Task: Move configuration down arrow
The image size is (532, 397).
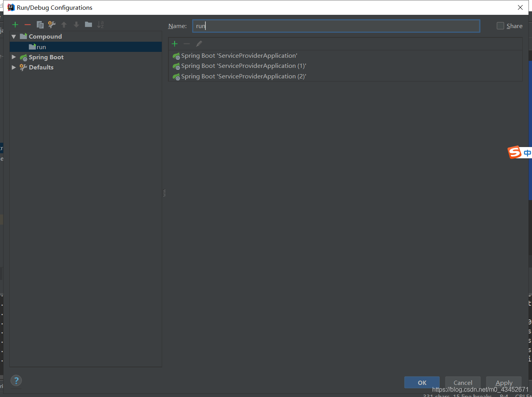Action: tap(76, 25)
